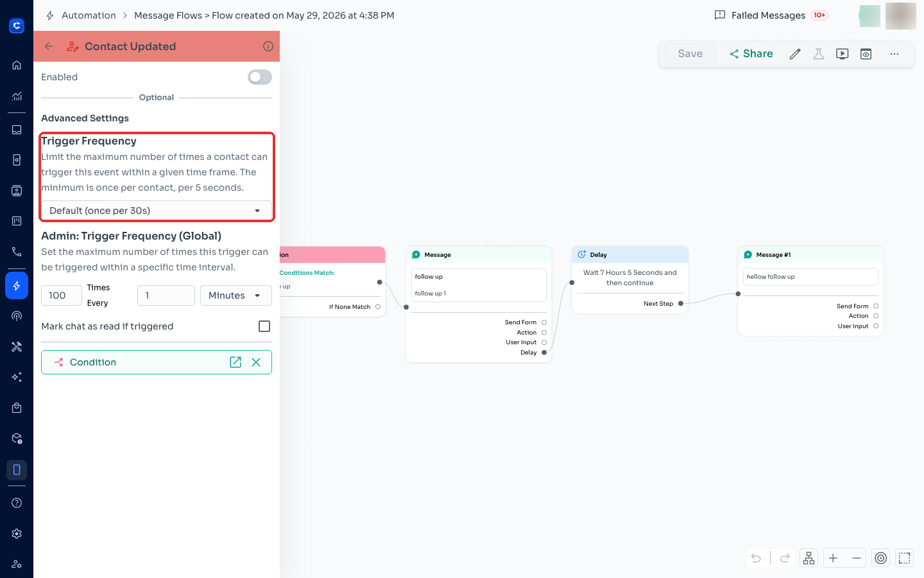Open the Default (once per 30s) dropdown
Screen dimensions: 924x578
(157, 211)
